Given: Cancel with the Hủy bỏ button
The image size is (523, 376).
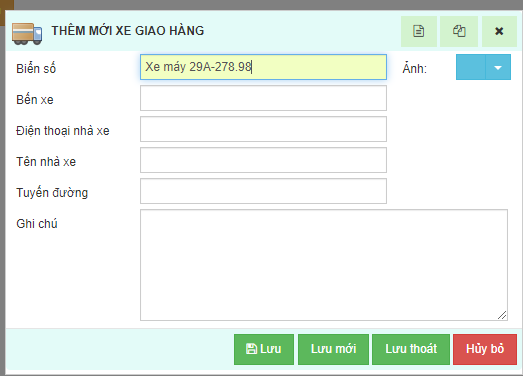Looking at the screenshot, I should (485, 349).
